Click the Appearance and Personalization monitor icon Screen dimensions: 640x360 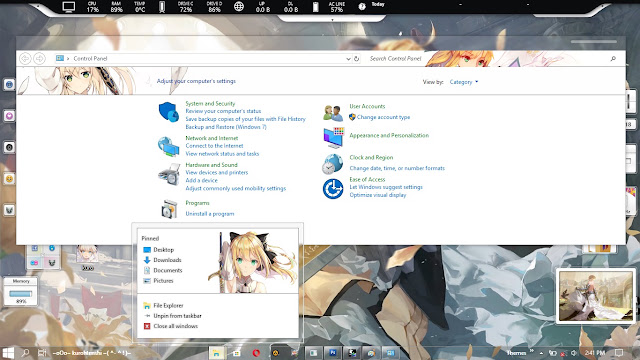click(333, 138)
